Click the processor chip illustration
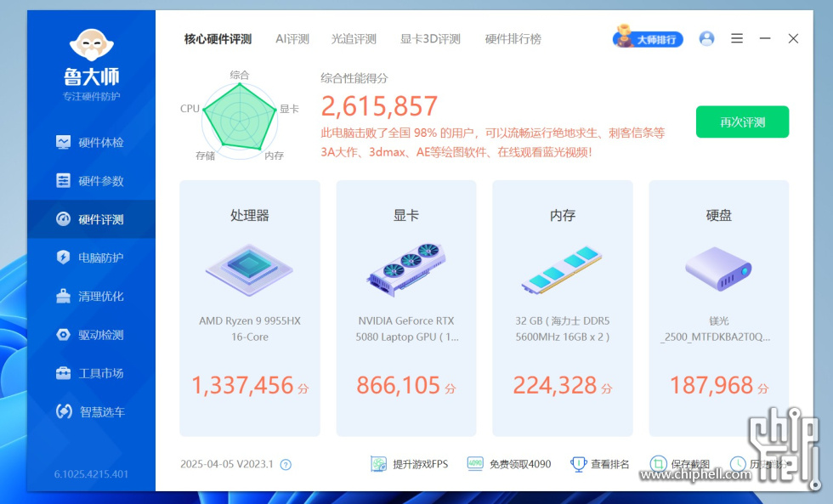This screenshot has height=504, width=833. [x=249, y=269]
